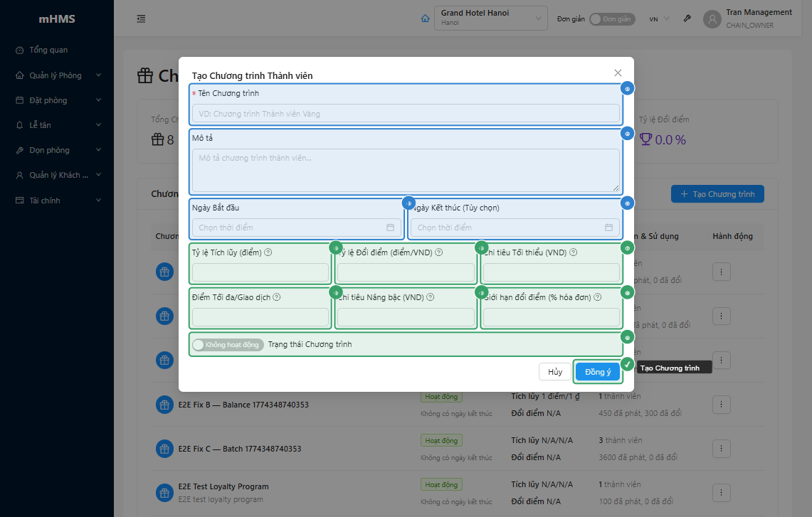Click help icon beside Điểm Tối đa/Giao dịch
This screenshot has width=812, height=517.
[x=277, y=297]
